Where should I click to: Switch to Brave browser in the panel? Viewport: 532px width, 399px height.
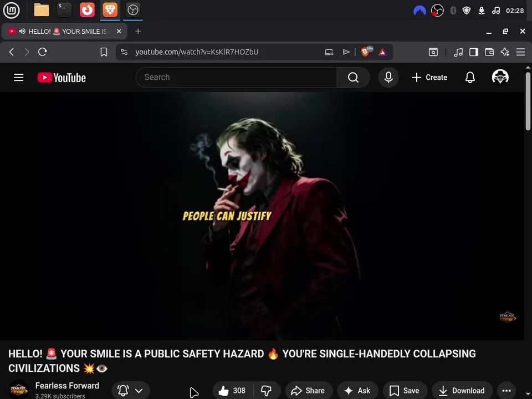tap(110, 10)
